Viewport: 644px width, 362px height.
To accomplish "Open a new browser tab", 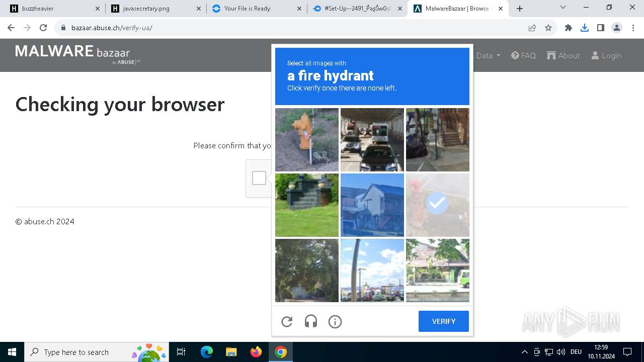I will [x=520, y=9].
